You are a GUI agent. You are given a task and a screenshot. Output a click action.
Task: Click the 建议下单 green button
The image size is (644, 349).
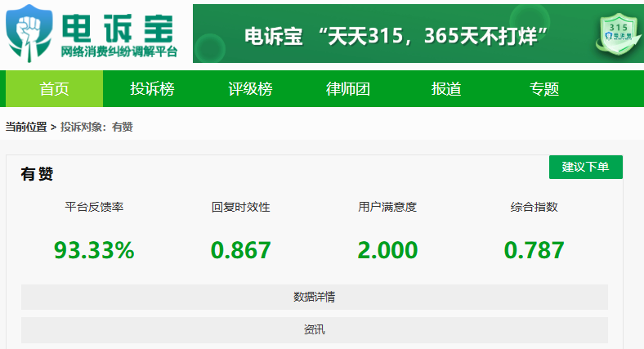point(586,167)
